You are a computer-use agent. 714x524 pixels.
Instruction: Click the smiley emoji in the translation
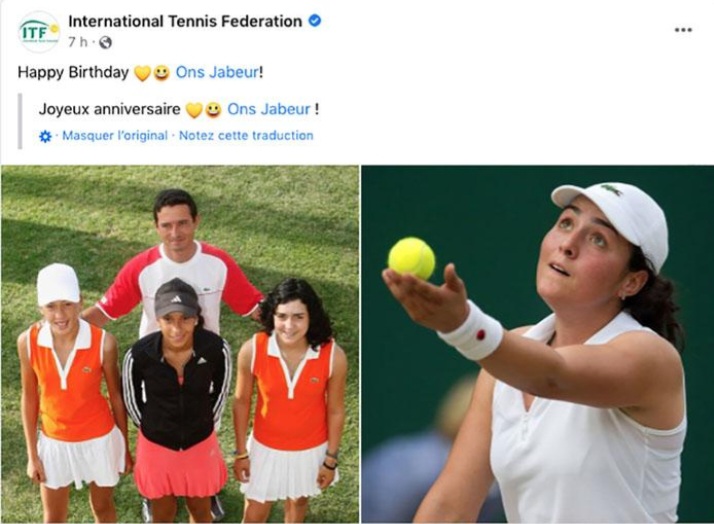coord(213,110)
